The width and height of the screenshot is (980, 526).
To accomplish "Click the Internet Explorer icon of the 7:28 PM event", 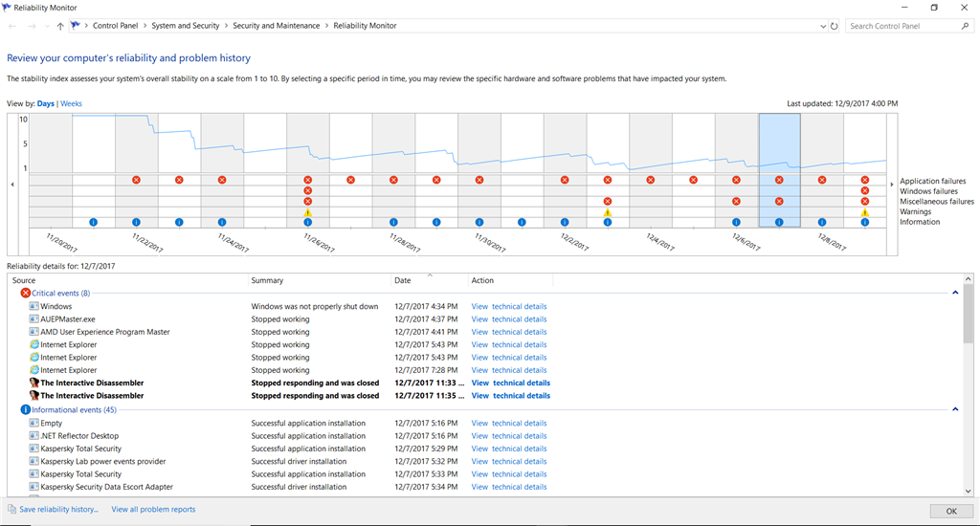I will 34,370.
